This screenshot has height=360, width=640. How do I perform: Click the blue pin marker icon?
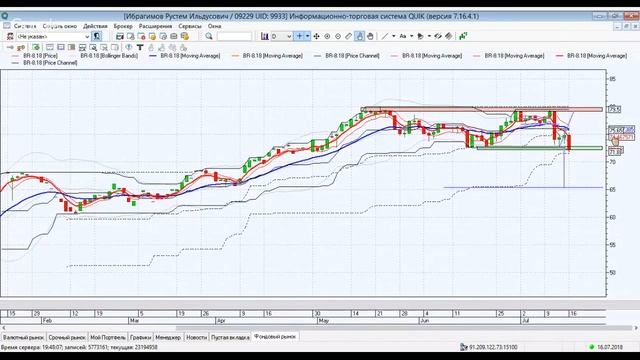click(x=129, y=47)
